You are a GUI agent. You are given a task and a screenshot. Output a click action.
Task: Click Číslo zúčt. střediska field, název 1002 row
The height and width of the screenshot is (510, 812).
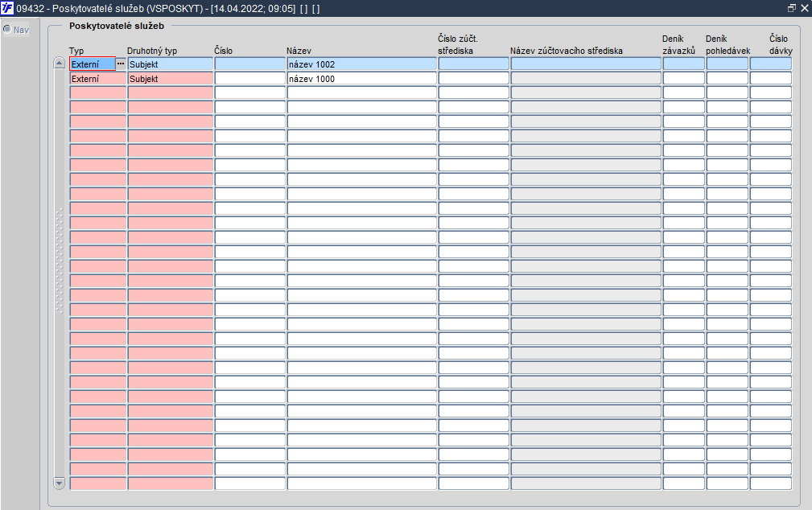pos(474,64)
